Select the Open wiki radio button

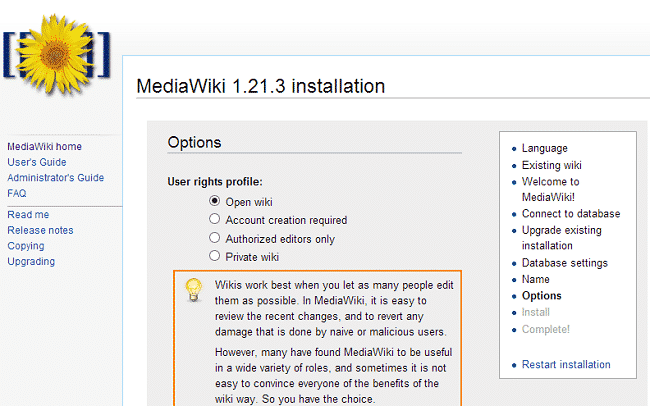click(x=214, y=201)
